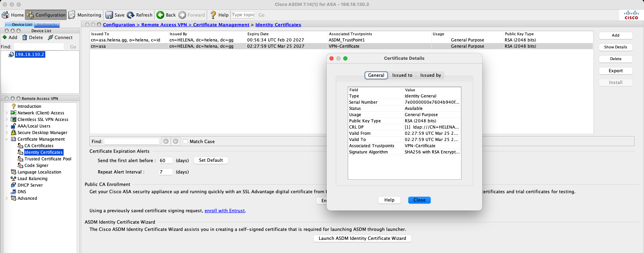Click the first alert days input field
The width and height of the screenshot is (644, 253).
coord(165,161)
